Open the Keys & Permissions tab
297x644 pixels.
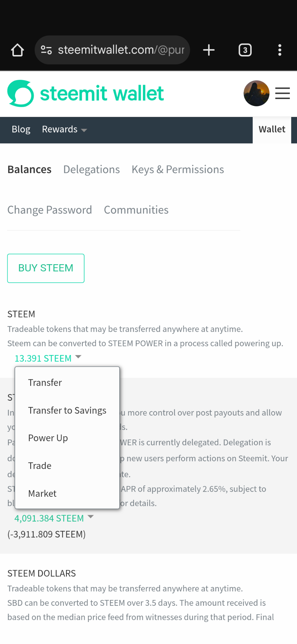coord(178,170)
